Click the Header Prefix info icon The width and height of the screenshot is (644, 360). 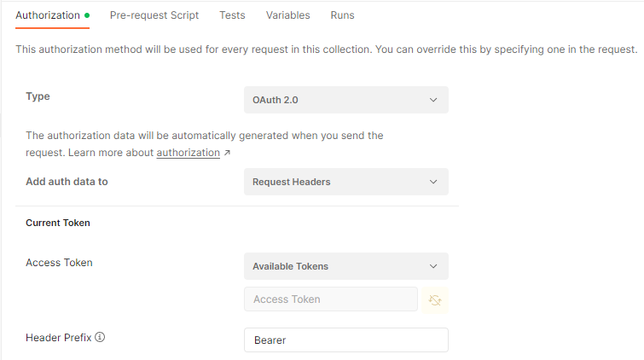click(x=100, y=337)
